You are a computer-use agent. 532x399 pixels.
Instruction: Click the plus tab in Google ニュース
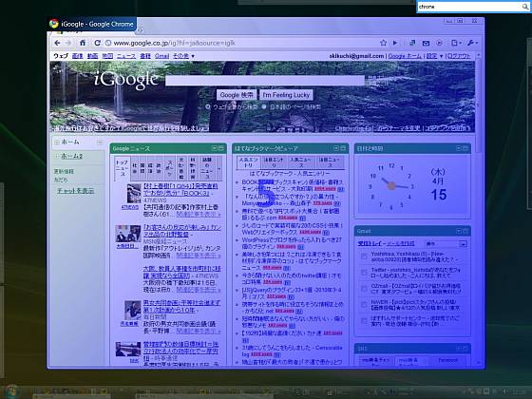coord(219,168)
